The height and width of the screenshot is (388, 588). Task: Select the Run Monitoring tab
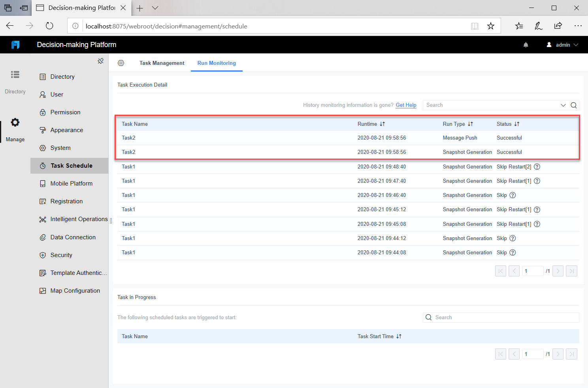[217, 63]
